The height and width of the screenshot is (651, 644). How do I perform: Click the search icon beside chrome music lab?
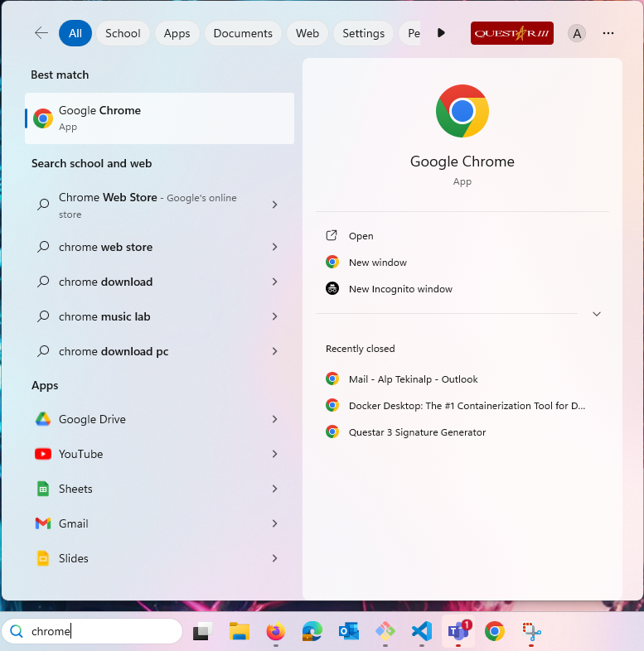coord(43,316)
